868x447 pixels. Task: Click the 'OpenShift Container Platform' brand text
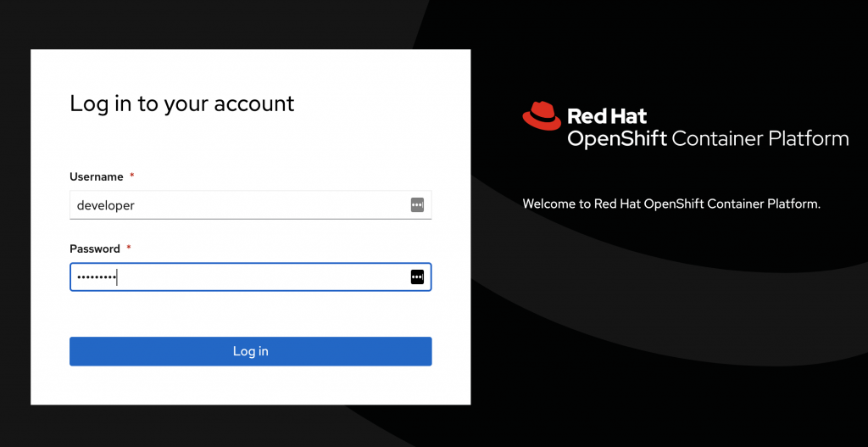click(x=708, y=138)
